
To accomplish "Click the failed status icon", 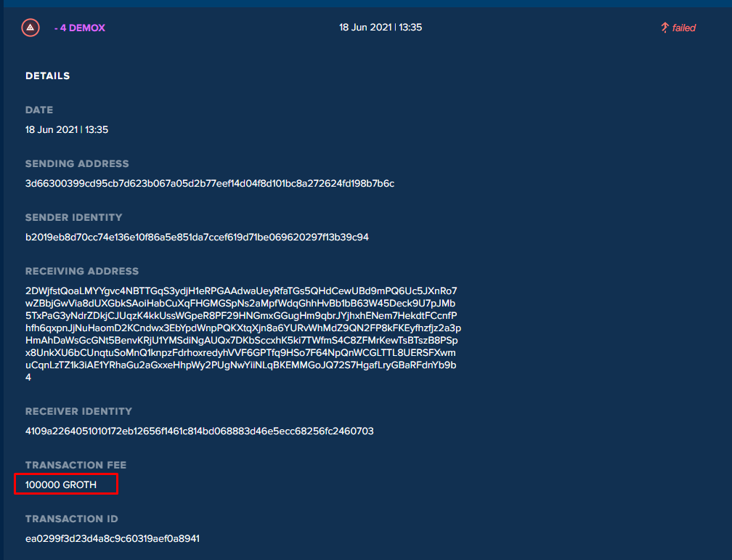I will pyautogui.click(x=665, y=27).
